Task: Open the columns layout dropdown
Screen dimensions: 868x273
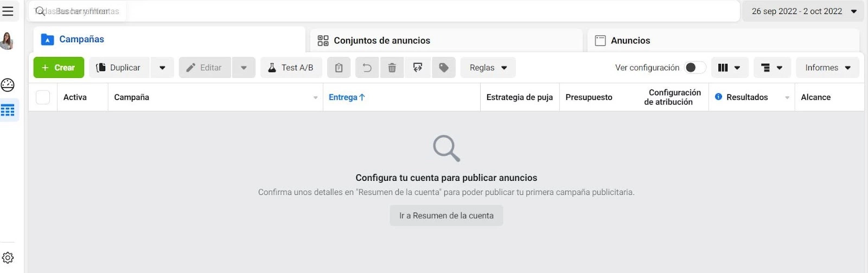Action: [729, 68]
